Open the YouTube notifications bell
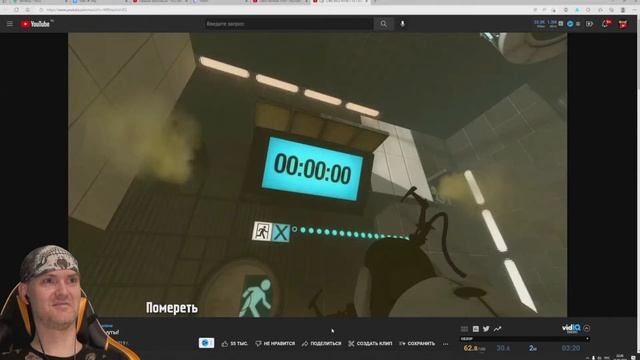The height and width of the screenshot is (360, 640). click(605, 24)
